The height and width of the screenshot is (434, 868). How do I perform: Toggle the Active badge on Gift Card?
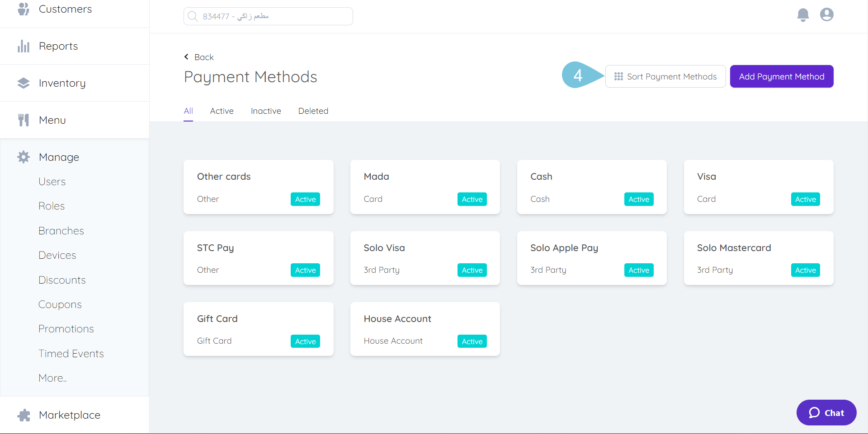tap(305, 341)
